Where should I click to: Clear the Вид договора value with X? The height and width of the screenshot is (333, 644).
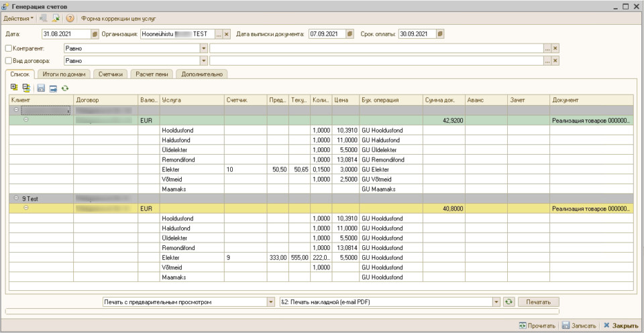point(555,61)
